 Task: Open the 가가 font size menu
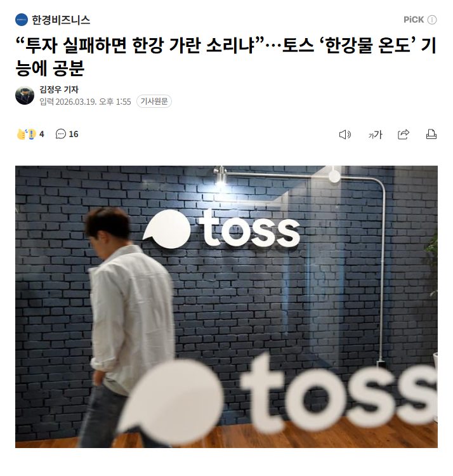coord(376,135)
